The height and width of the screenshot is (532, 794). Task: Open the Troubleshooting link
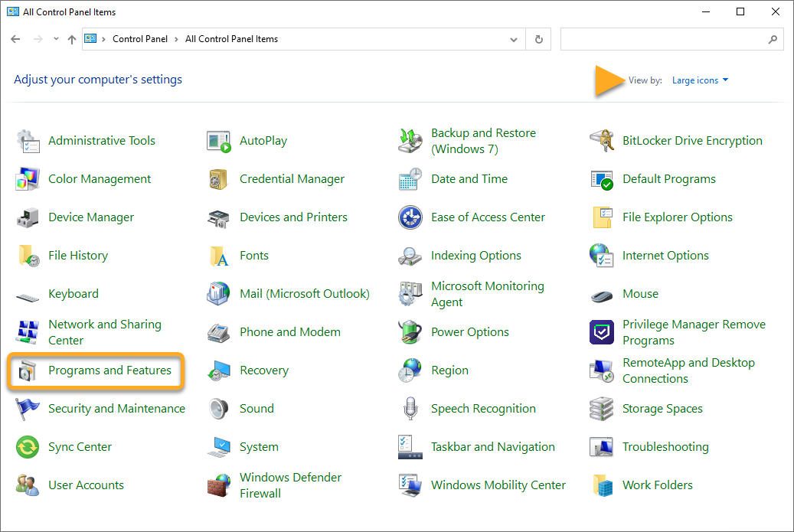coord(665,447)
